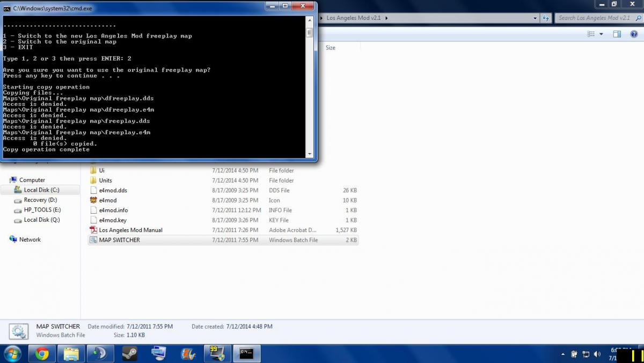This screenshot has height=363, width=644.
Task: Click the "DDS File" type cell
Action: click(279, 190)
